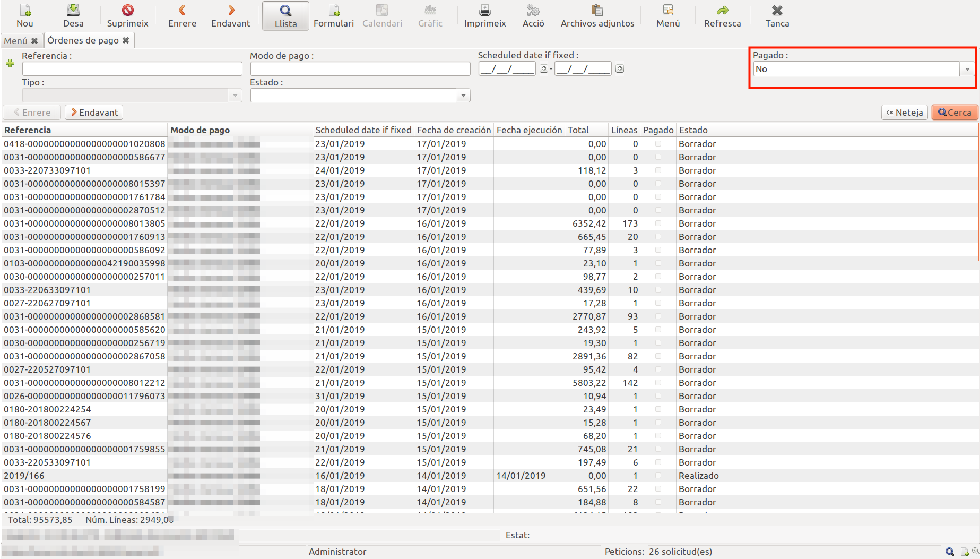Image resolution: width=980 pixels, height=559 pixels.
Task: Click the 31/01/2019 scheduled date cell
Action: click(340, 396)
